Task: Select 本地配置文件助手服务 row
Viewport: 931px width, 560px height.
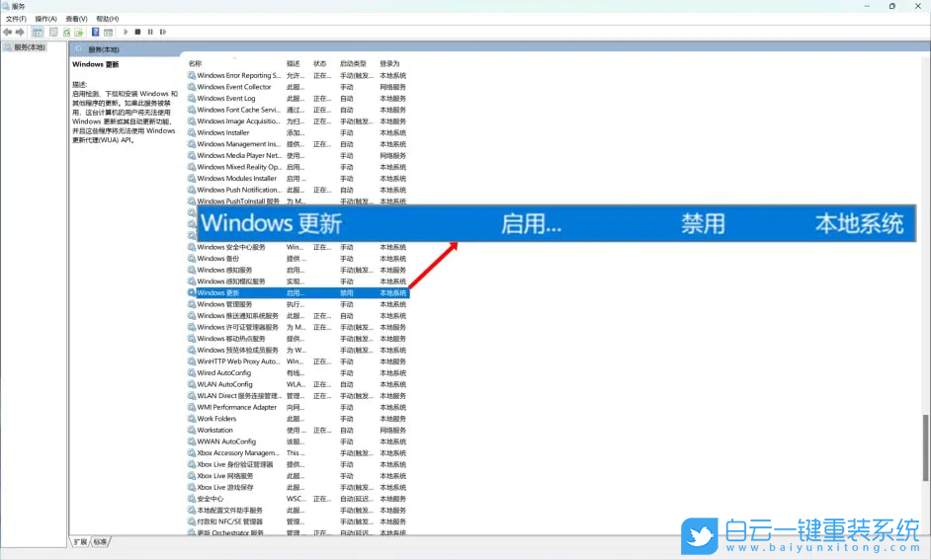Action: 298,511
